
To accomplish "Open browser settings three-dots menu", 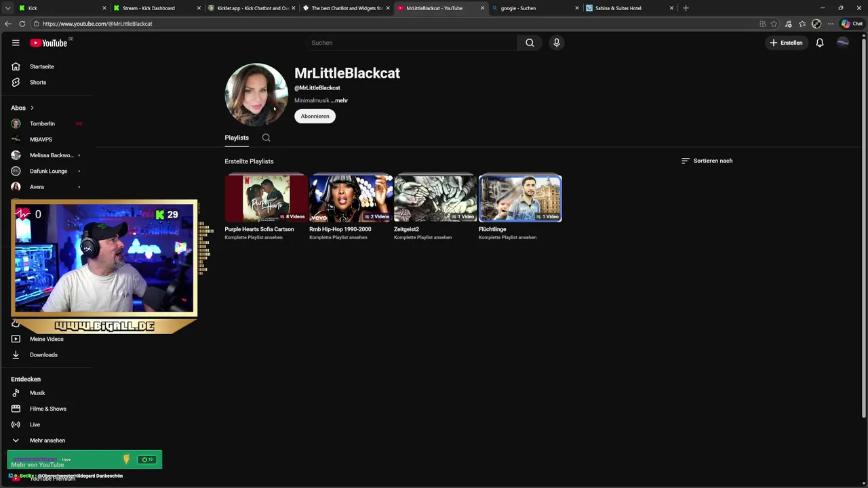I will click(x=831, y=24).
